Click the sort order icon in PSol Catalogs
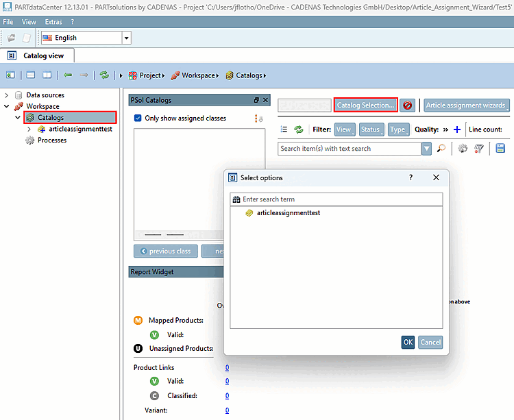514x420 pixels. (x=258, y=119)
